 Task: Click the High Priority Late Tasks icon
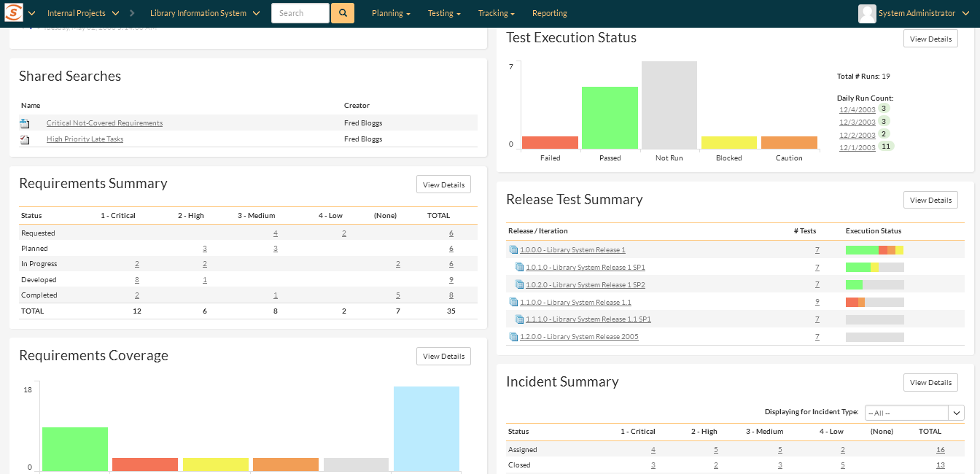[x=25, y=139]
